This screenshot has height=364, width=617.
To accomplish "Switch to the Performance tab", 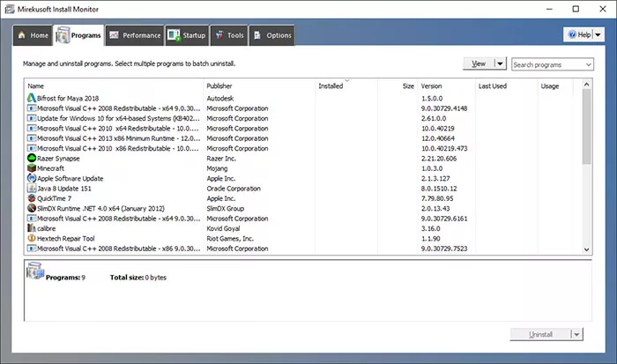I will tap(135, 35).
